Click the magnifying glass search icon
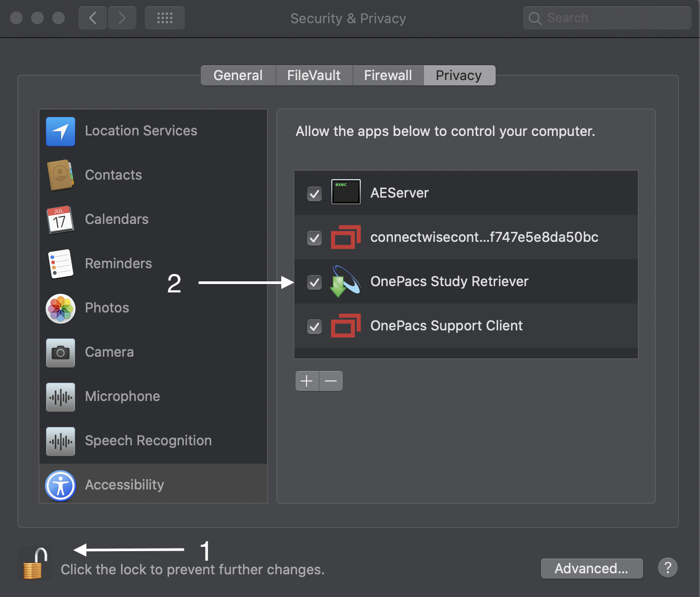This screenshot has width=700, height=597. (535, 18)
